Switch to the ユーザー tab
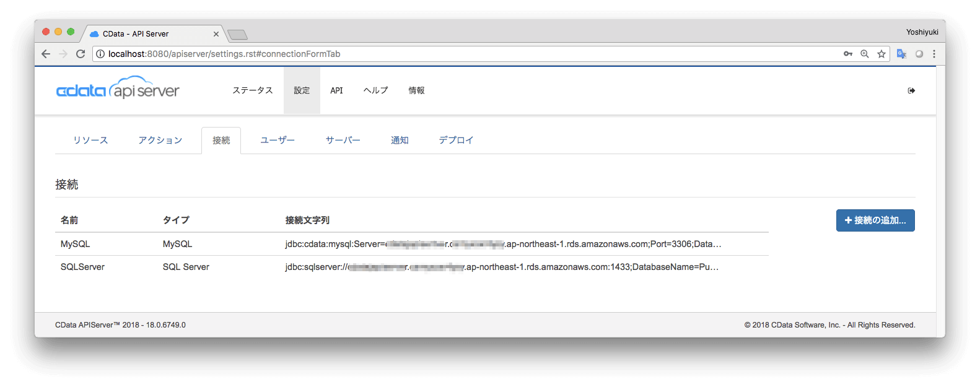 pyautogui.click(x=278, y=141)
